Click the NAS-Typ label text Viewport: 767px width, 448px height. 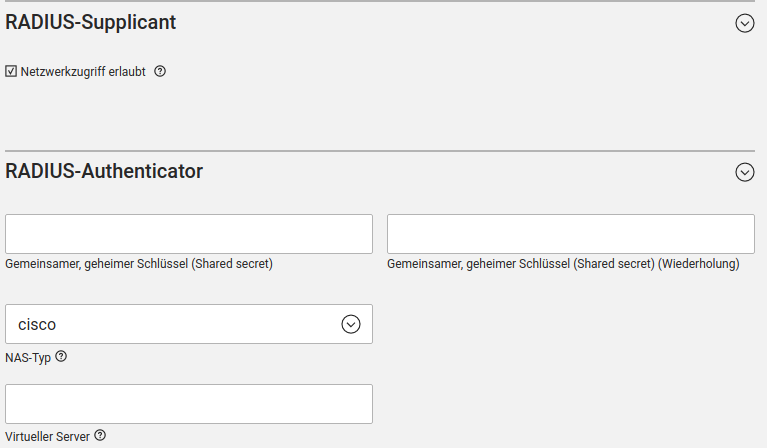(28, 357)
